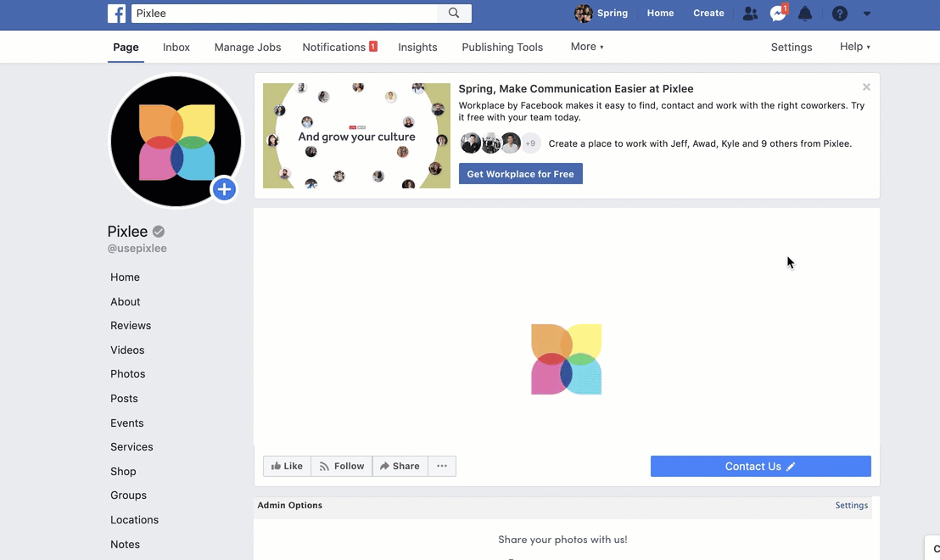The height and width of the screenshot is (560, 940).
Task: Open the notifications bell icon
Action: (x=805, y=14)
